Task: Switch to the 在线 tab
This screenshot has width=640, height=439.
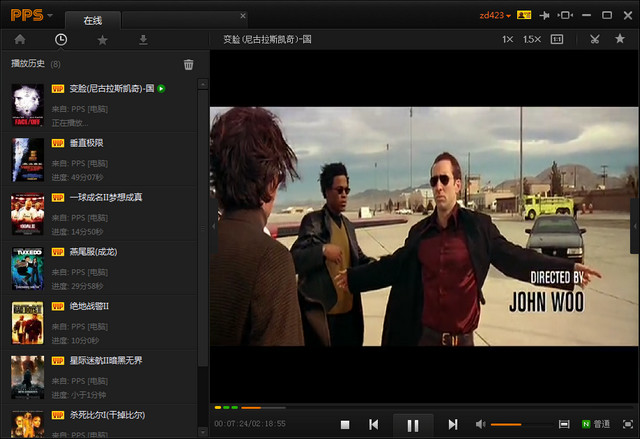Action: pos(93,19)
